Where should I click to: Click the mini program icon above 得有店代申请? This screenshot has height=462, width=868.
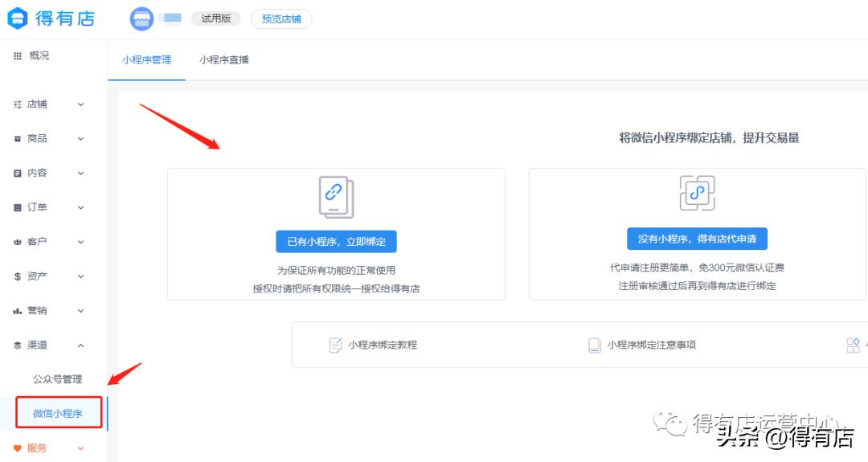click(697, 193)
